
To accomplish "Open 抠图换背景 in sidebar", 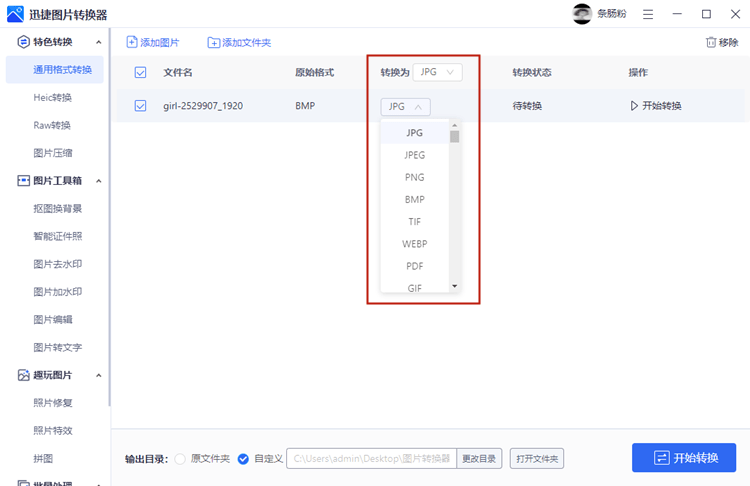I will pyautogui.click(x=57, y=209).
